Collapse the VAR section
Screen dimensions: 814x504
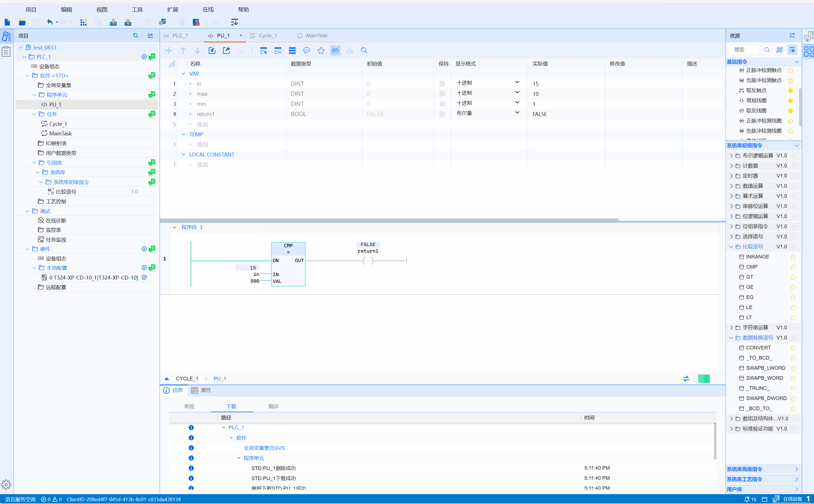[x=183, y=74]
